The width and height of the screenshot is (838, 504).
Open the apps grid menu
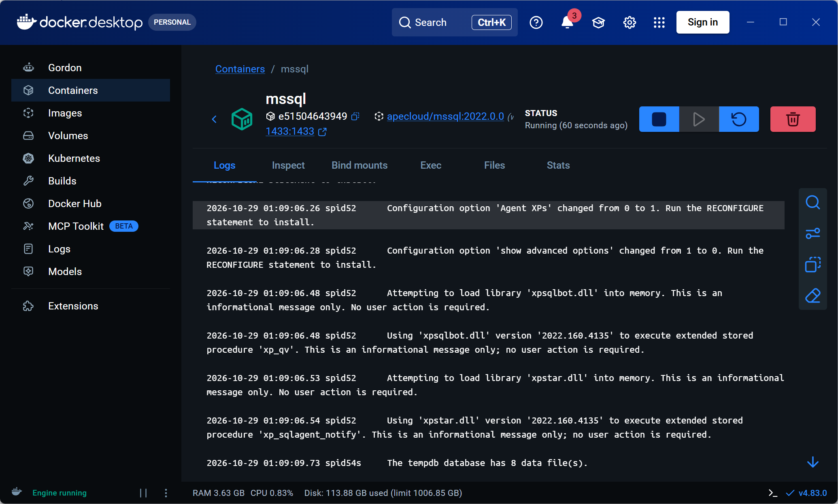click(x=659, y=22)
